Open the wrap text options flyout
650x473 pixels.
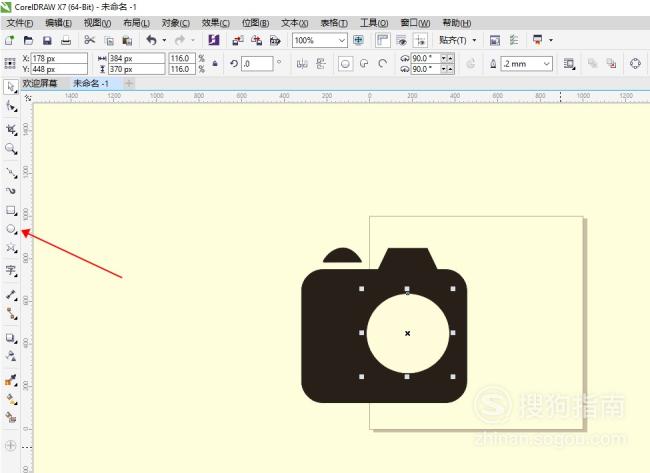(569, 64)
